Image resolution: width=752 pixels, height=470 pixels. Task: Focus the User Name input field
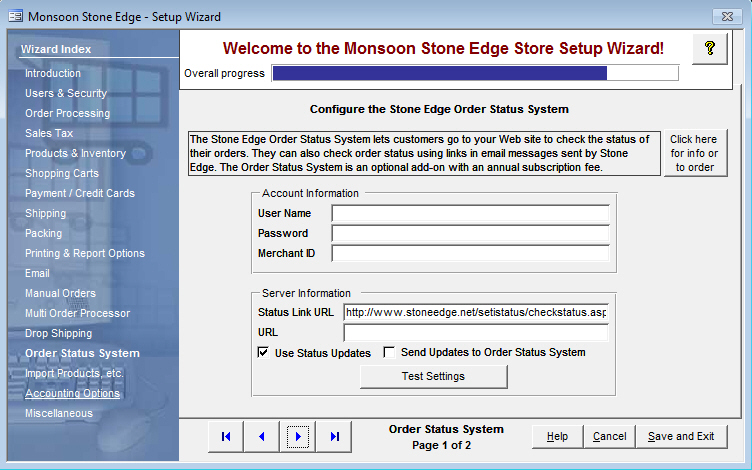coord(470,213)
